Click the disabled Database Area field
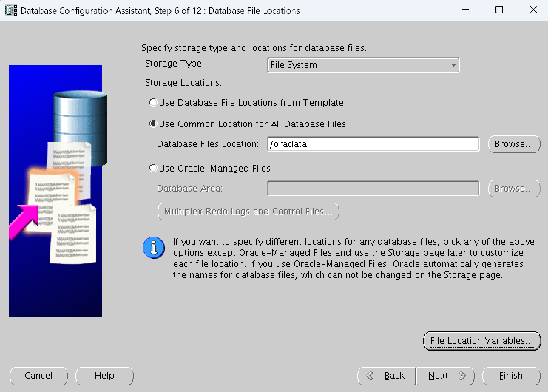Screen dimensions: 548x392 pyautogui.click(x=373, y=188)
